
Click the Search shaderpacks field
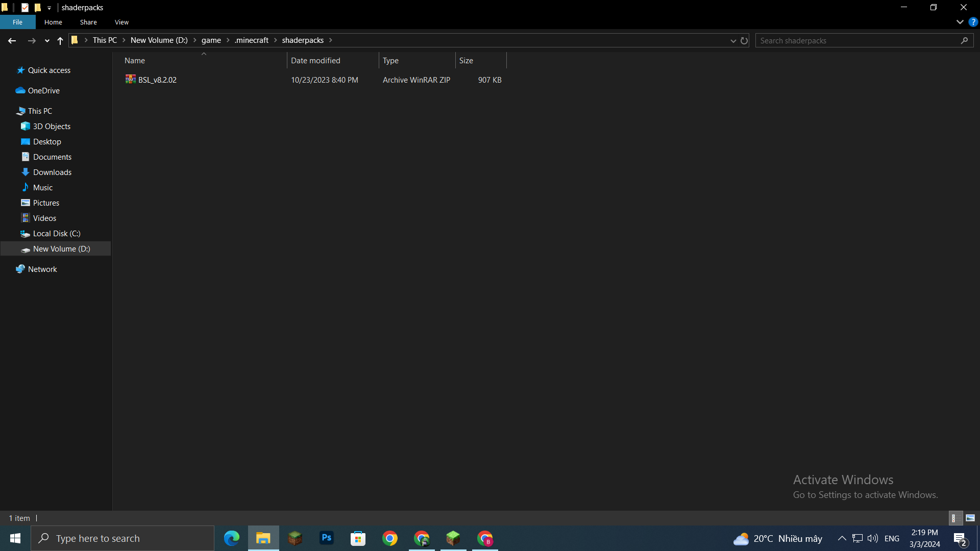[857, 40]
